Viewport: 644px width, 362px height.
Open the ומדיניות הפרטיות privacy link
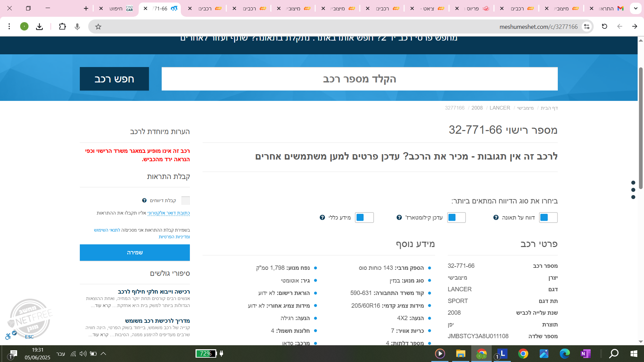click(x=174, y=237)
